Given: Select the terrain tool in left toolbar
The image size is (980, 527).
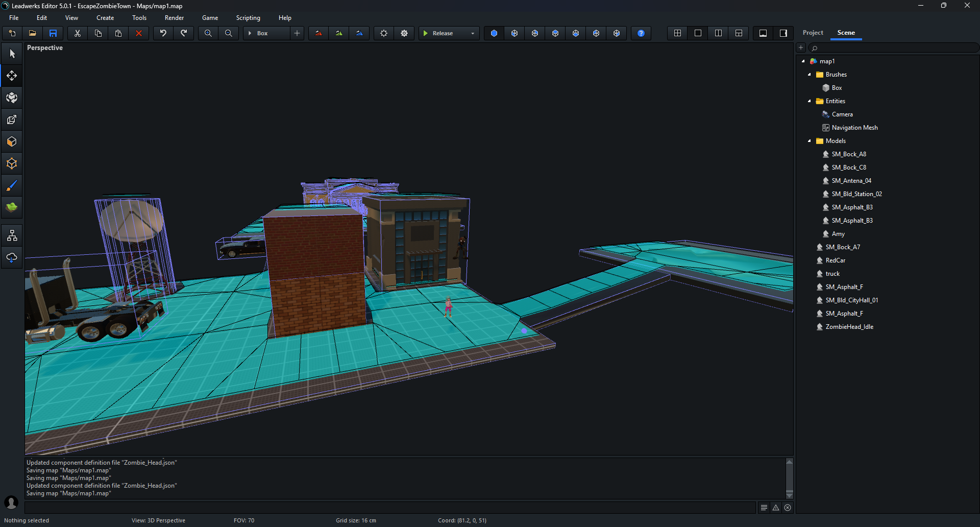Looking at the screenshot, I should pyautogui.click(x=12, y=207).
